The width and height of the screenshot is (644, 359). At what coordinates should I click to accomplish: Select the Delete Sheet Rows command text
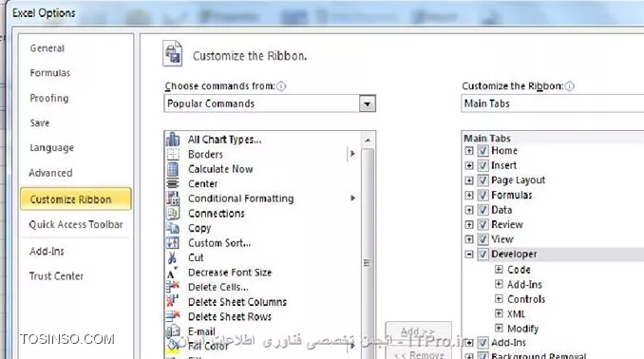230,316
